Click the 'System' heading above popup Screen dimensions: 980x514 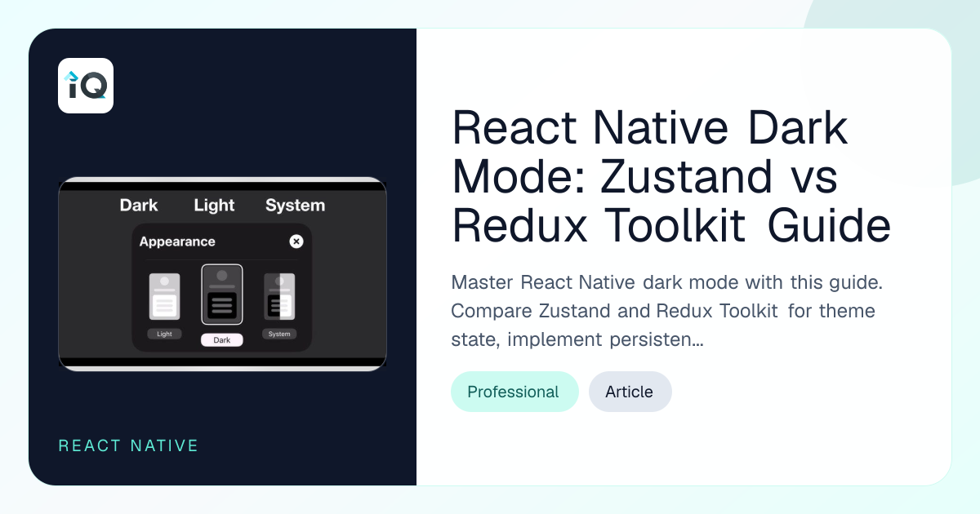tap(295, 206)
